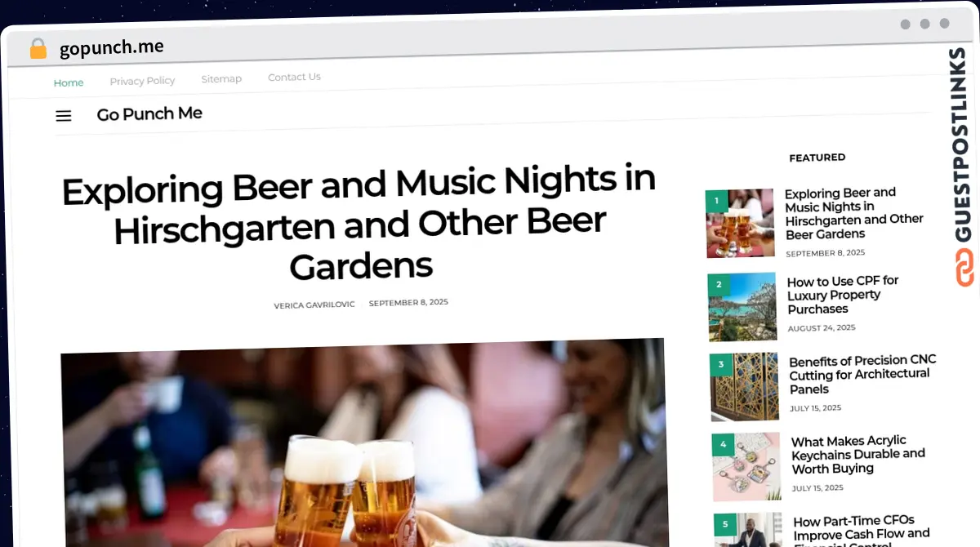Screen dimensions: 980x547
Task: Click the orange padlock icon
Action: pos(38,49)
